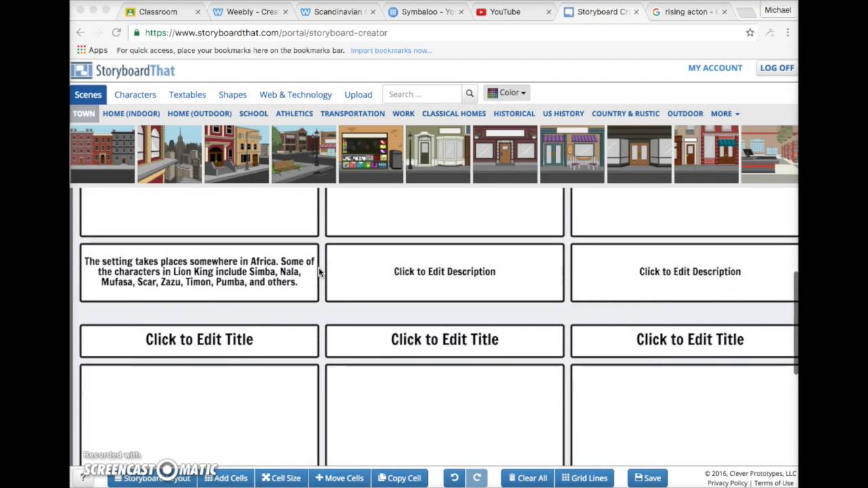Viewport: 868px width, 488px height.
Task: Edit title of bottom-middle cell
Action: coord(445,340)
